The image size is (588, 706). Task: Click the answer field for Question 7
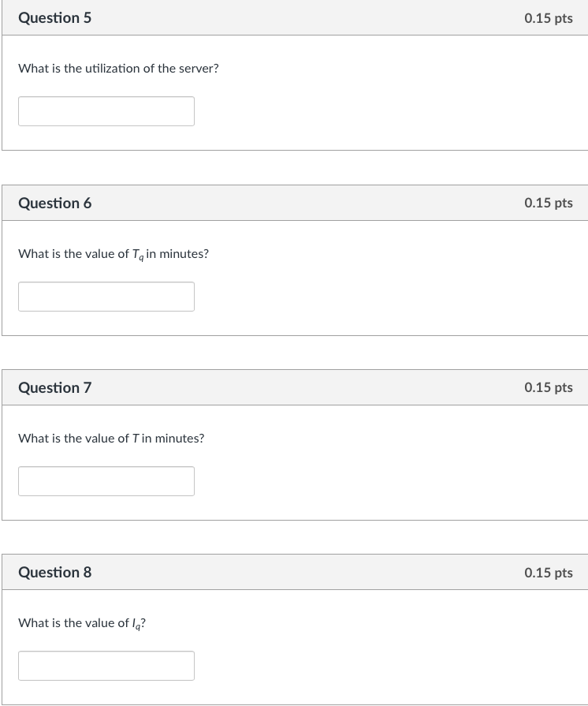(106, 480)
